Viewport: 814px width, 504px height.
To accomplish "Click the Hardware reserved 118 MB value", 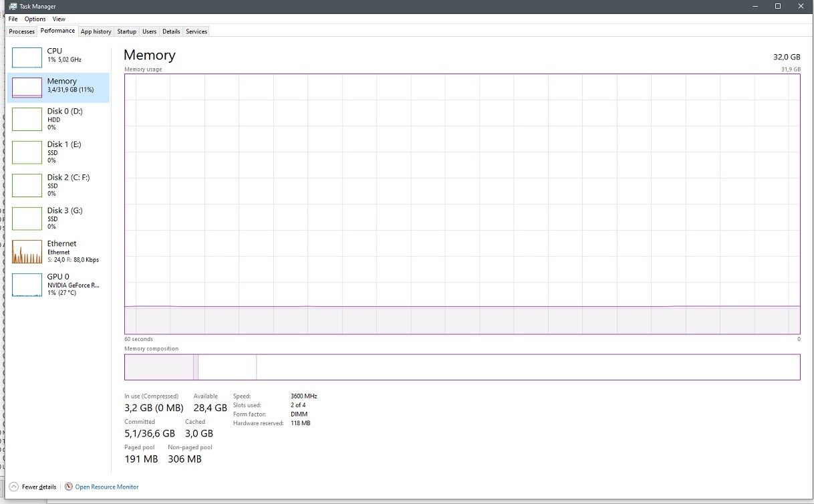I will click(x=301, y=423).
